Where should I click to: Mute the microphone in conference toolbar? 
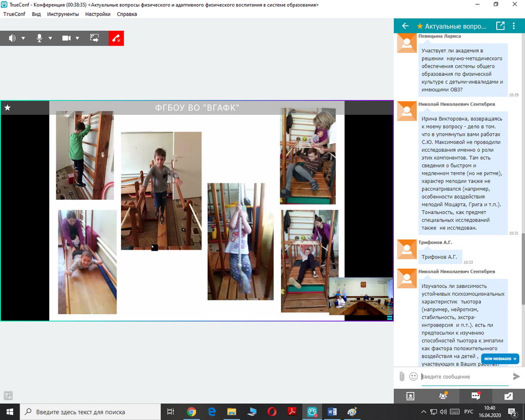[x=39, y=38]
